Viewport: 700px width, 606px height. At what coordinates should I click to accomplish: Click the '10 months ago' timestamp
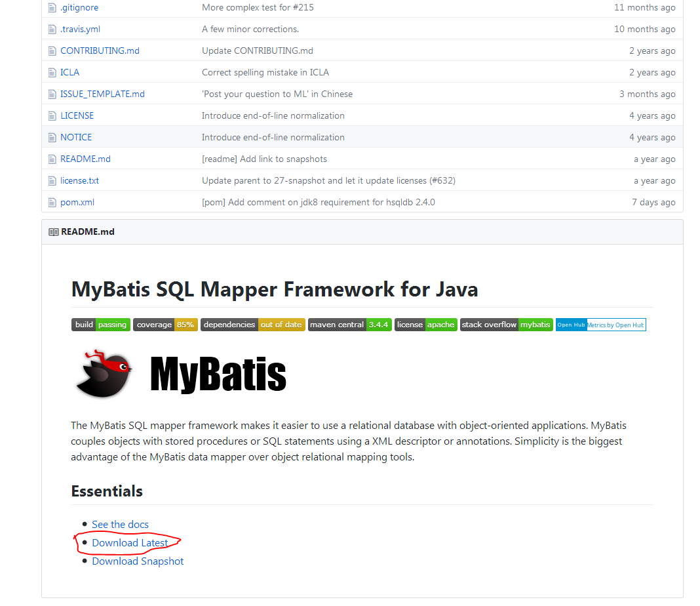pyautogui.click(x=645, y=29)
